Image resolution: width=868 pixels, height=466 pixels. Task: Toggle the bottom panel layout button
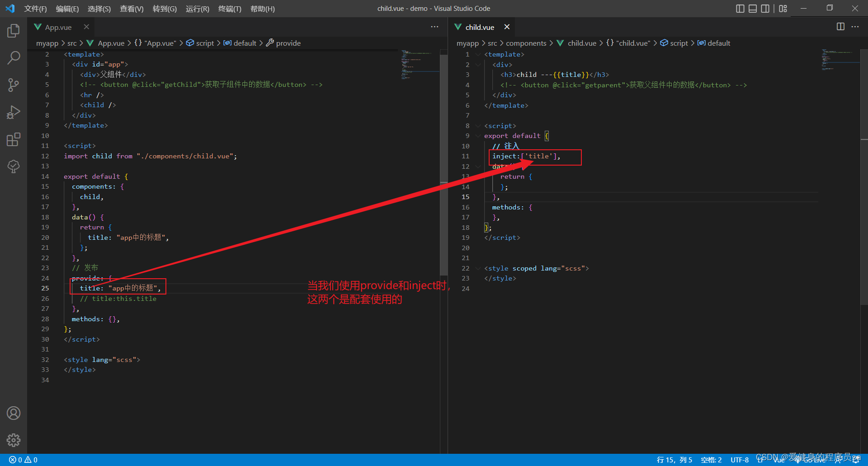pyautogui.click(x=753, y=9)
